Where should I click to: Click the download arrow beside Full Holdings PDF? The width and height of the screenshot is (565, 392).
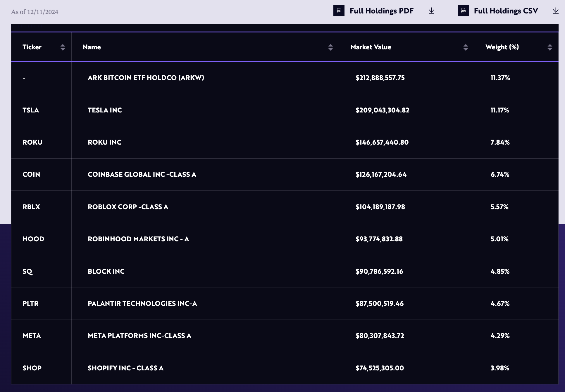pos(431,11)
